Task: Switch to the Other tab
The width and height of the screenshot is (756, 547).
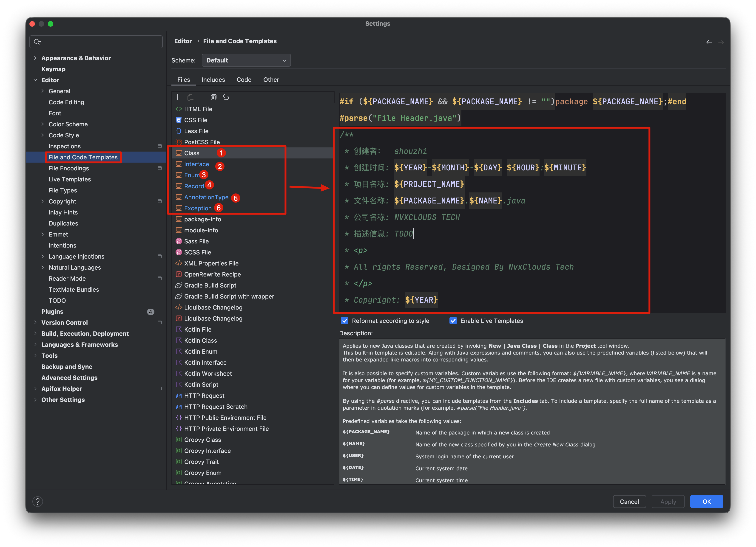Action: tap(271, 80)
